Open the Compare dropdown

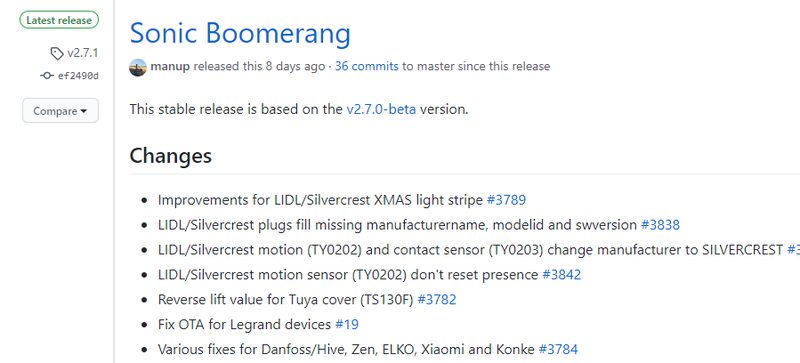60,111
